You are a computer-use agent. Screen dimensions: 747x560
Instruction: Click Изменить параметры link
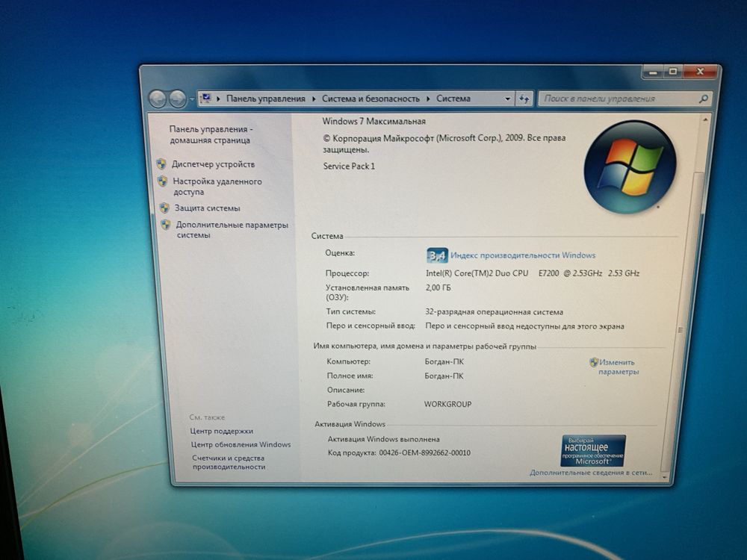(x=618, y=367)
